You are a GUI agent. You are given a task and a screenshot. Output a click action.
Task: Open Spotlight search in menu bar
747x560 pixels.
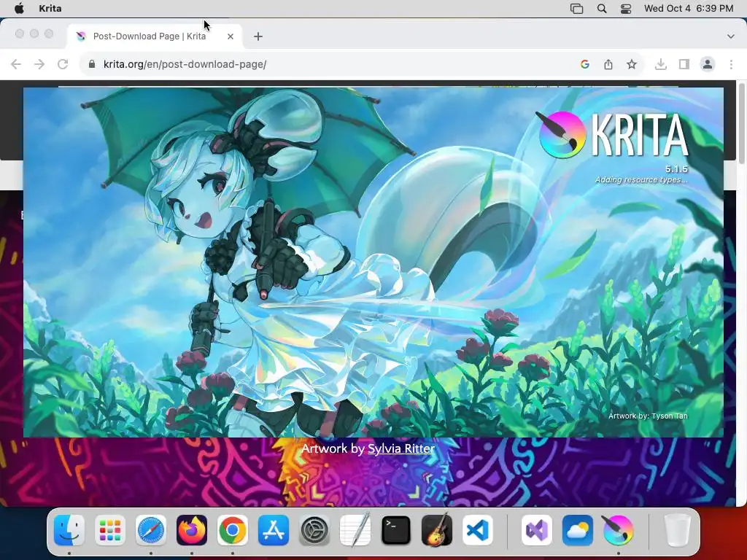602,8
